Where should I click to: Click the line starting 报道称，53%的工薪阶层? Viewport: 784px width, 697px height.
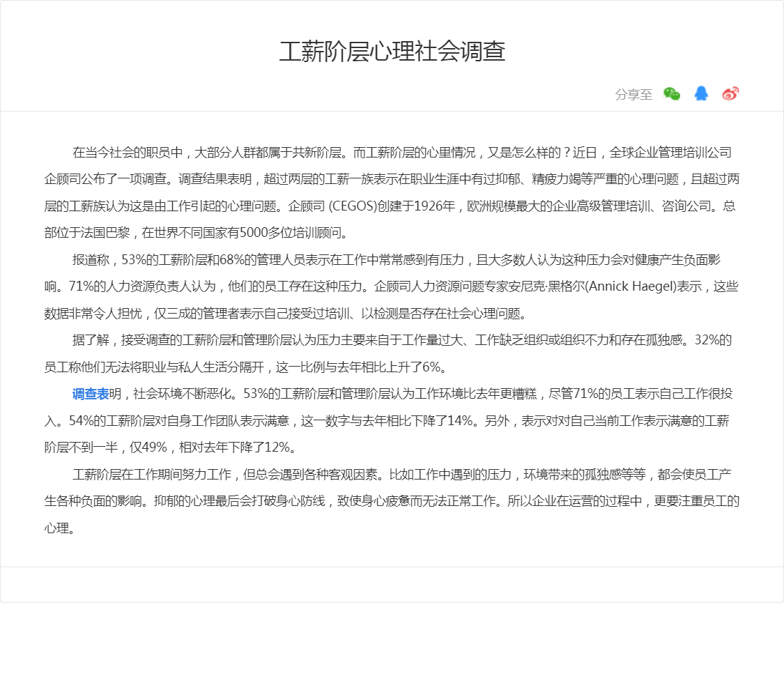pos(397,260)
